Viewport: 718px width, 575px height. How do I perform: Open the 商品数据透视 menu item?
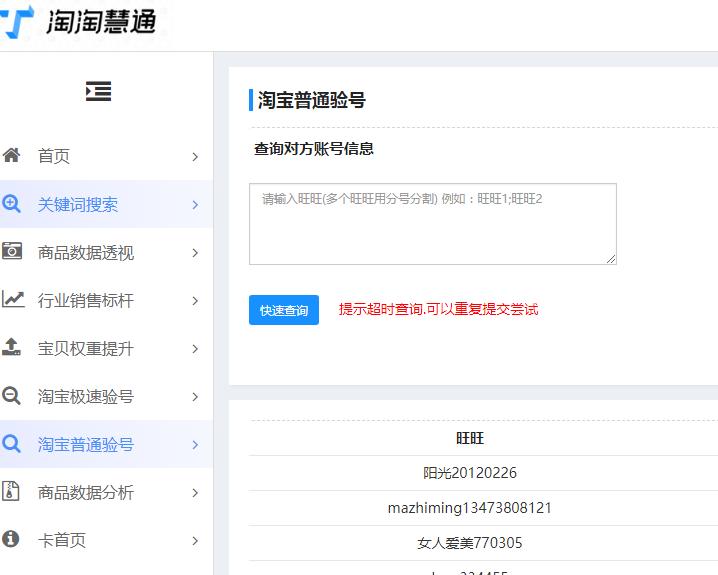(x=106, y=252)
